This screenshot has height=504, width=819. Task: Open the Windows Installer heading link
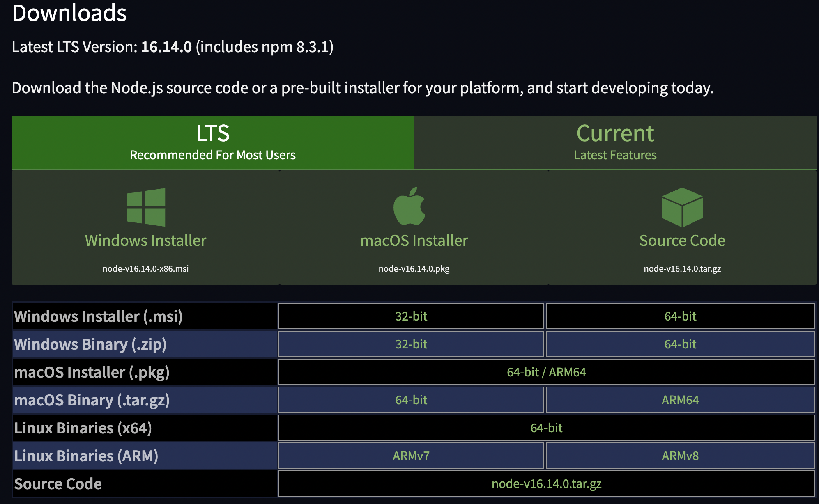[146, 241]
